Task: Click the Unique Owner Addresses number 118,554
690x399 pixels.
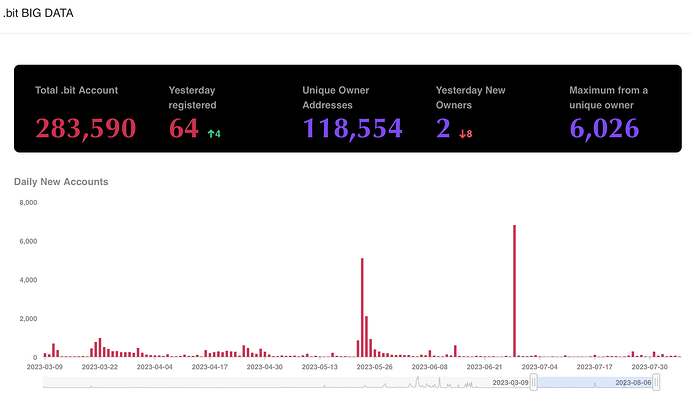Action: pos(352,128)
